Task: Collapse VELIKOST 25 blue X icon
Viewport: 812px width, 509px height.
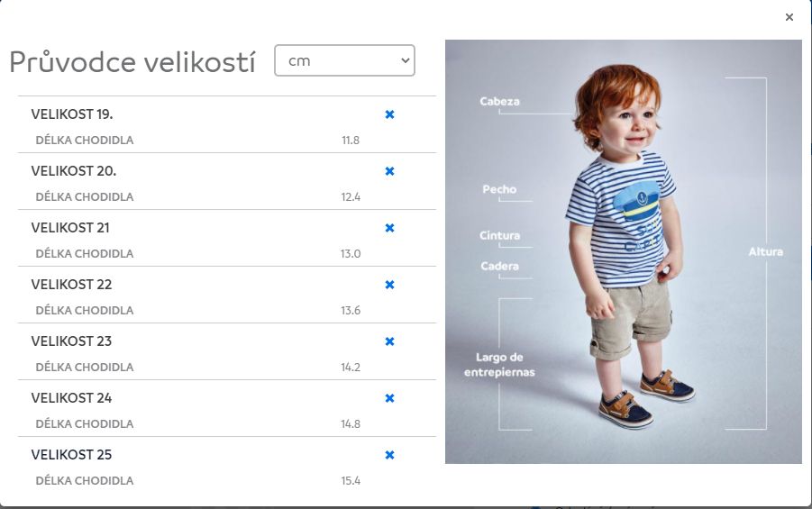Action: coord(390,455)
